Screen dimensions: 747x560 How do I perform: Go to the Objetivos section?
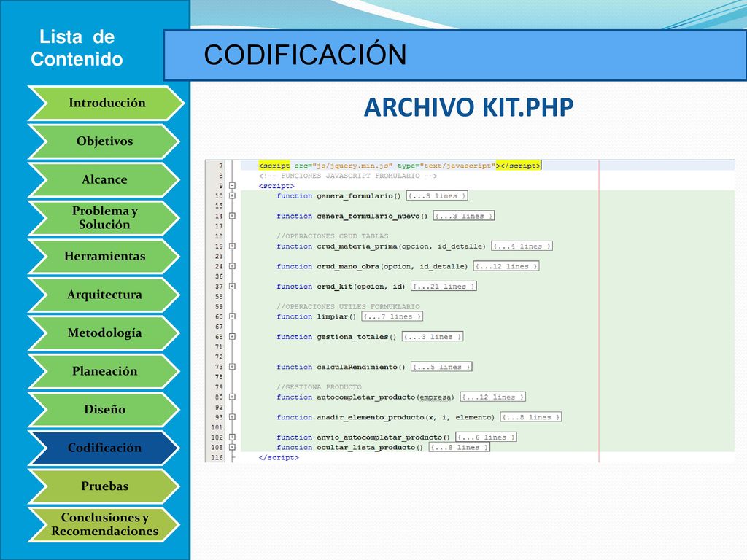click(104, 141)
